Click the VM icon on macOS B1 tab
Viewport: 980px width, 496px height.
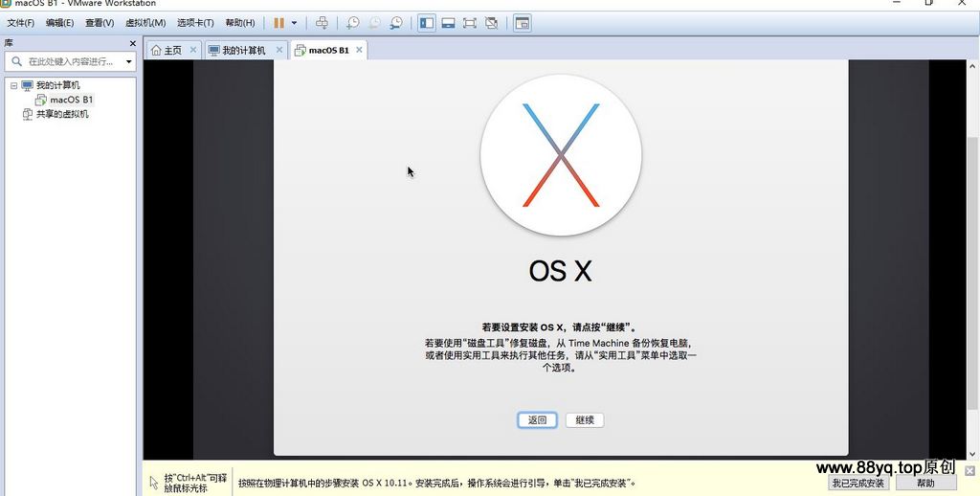[300, 50]
